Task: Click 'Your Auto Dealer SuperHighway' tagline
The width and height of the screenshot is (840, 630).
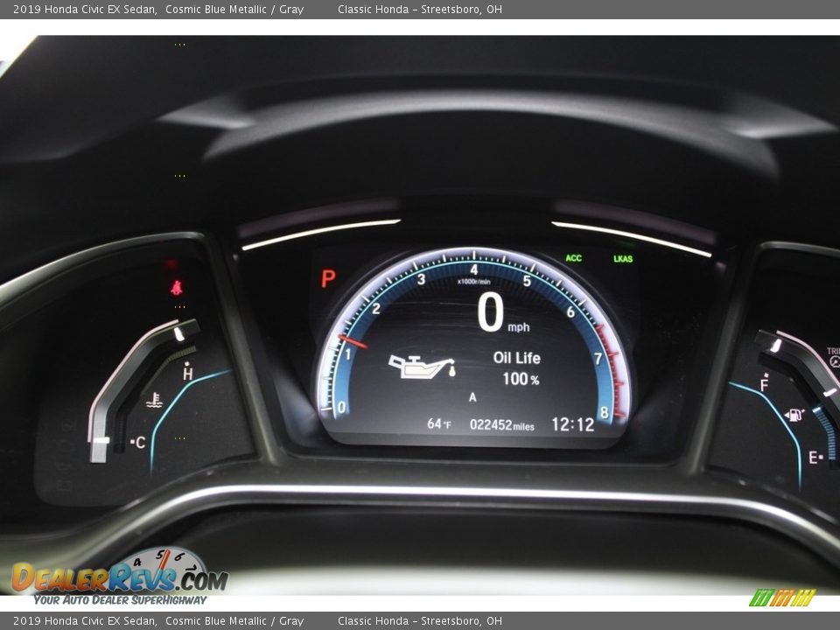Action: [120, 599]
